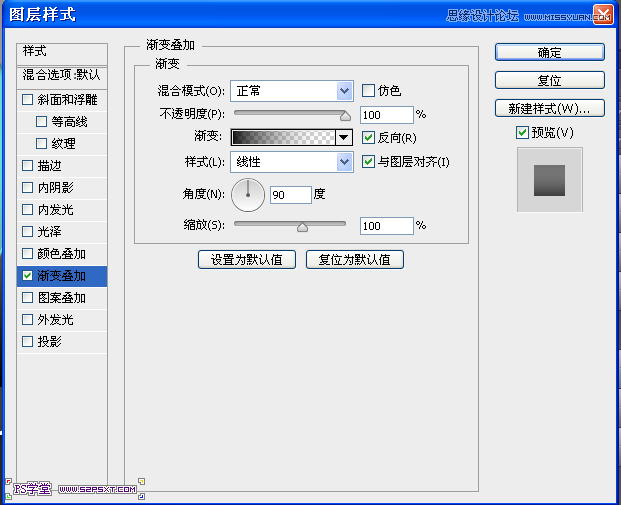
Task: Open the 混合模式 dropdown showing 正常
Action: (292, 91)
